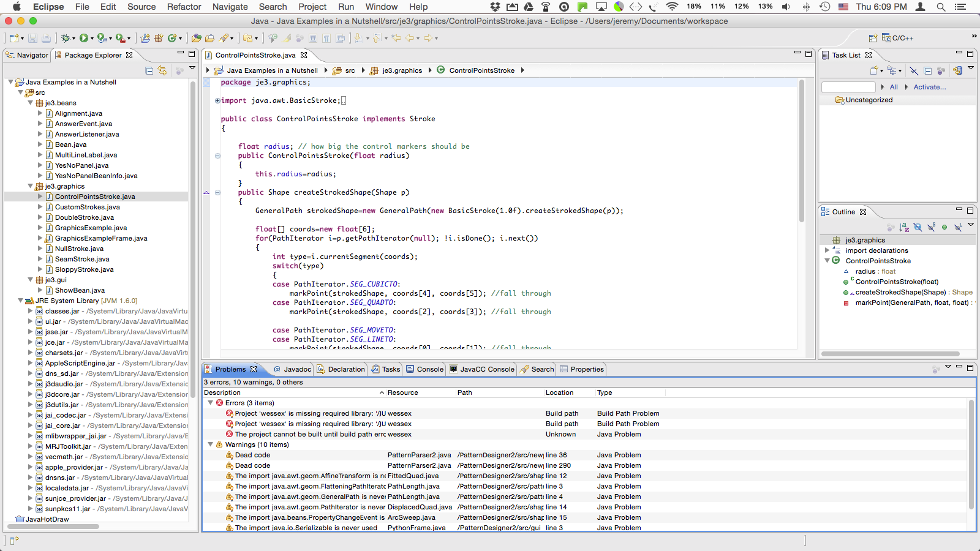Collapse the je3.graphics package

click(x=31, y=186)
